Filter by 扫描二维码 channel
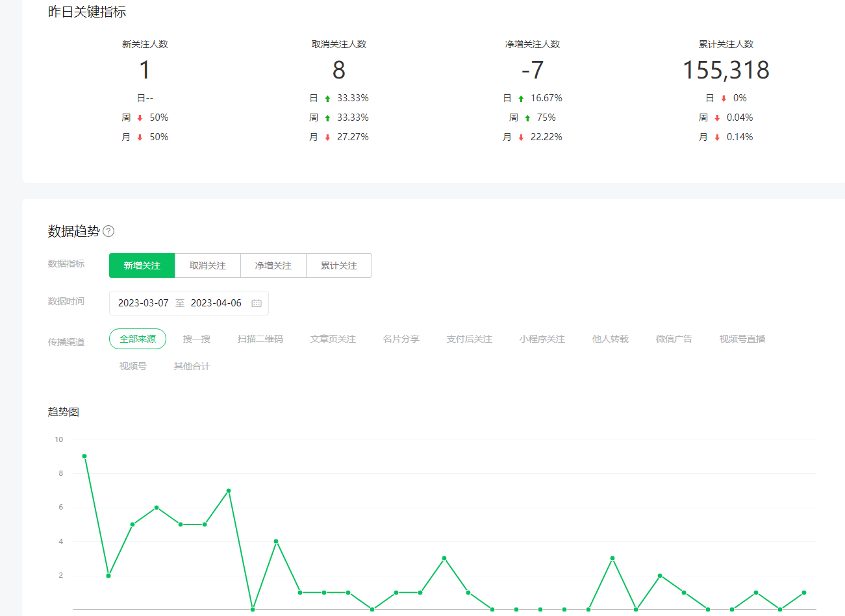845x616 pixels. 260,339
